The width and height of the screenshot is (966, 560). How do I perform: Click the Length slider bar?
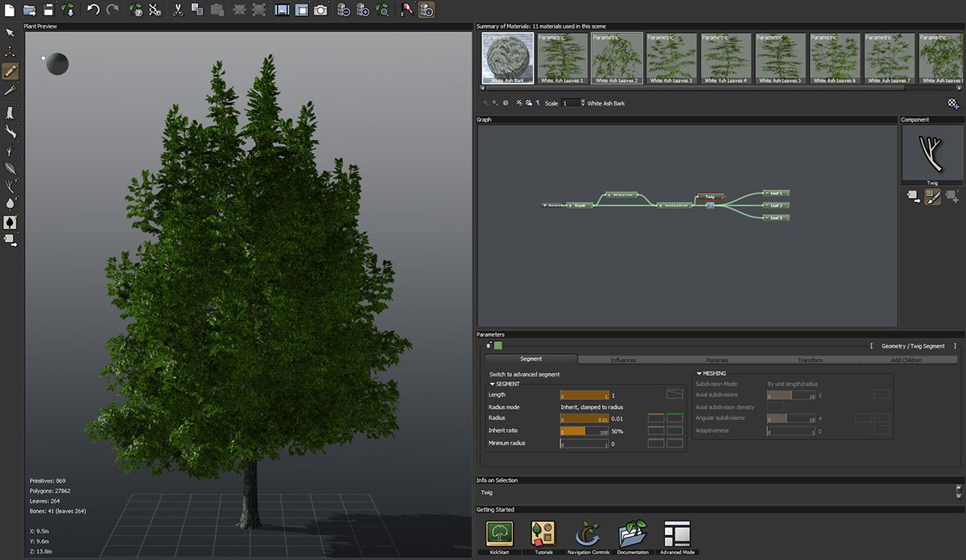point(585,395)
